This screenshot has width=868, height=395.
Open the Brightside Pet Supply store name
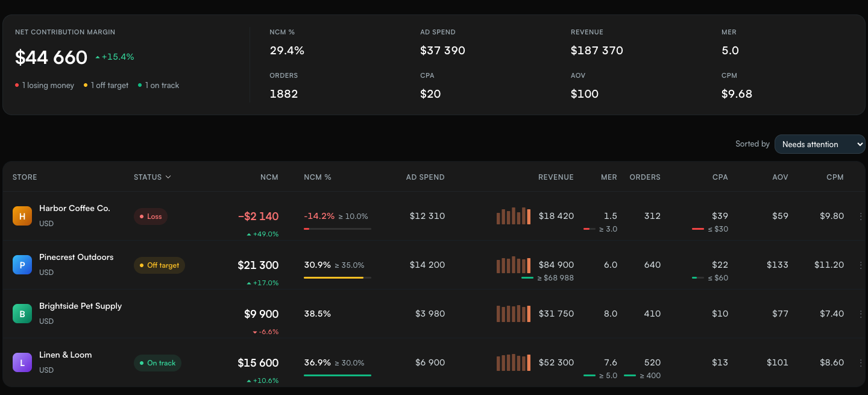(80, 306)
